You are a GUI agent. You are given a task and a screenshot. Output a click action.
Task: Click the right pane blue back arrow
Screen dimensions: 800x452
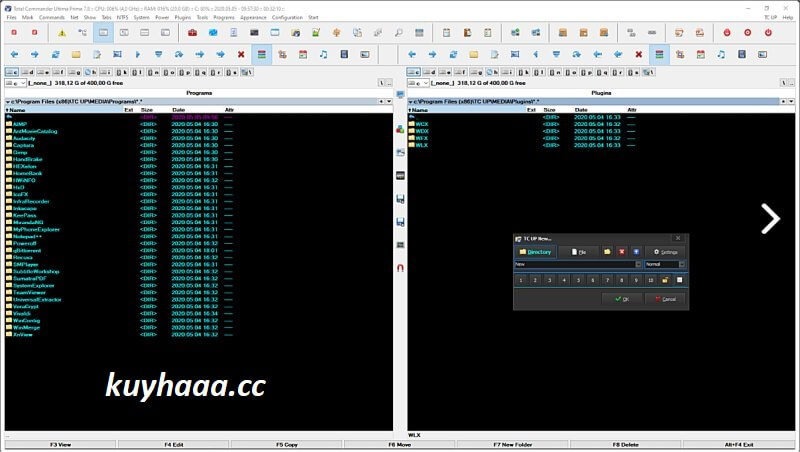tap(412, 54)
